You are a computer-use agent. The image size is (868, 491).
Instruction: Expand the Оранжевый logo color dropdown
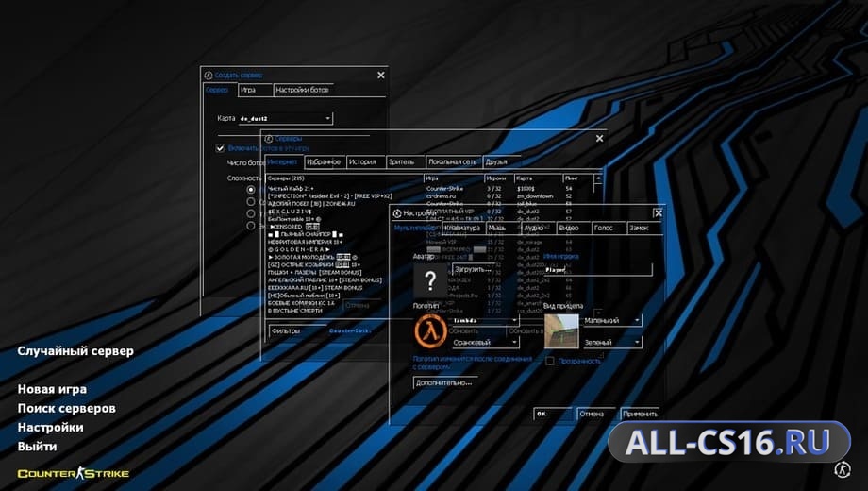[x=485, y=343]
